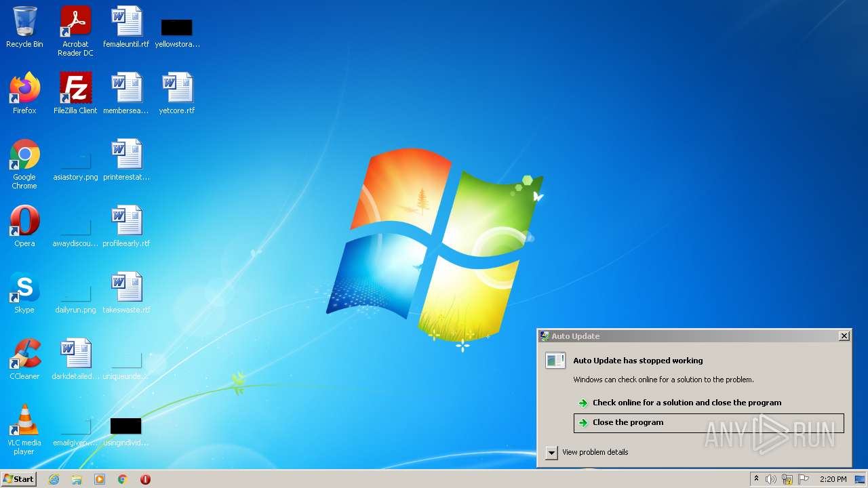The width and height of the screenshot is (868, 488).
Task: Check online for a solution and close program
Action: pos(709,403)
